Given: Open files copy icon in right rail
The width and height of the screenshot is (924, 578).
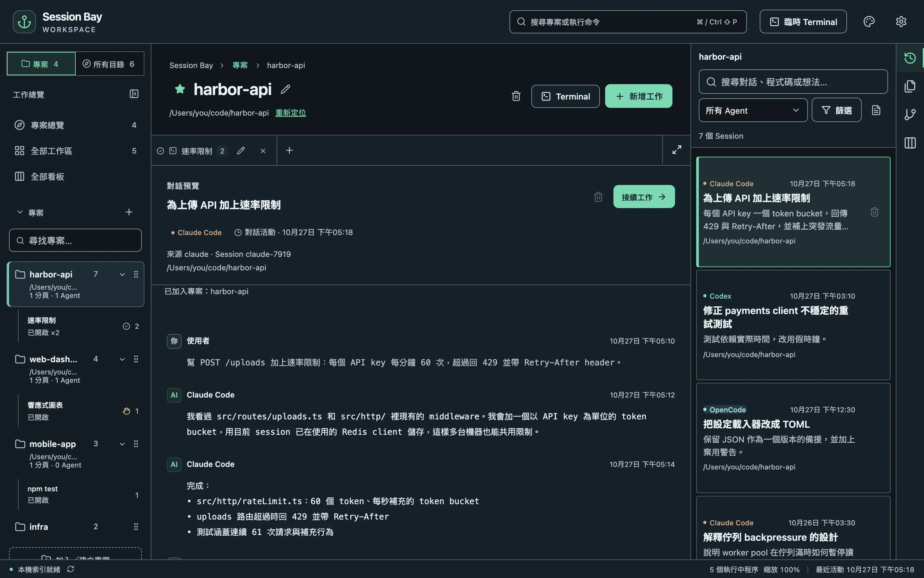Looking at the screenshot, I should [910, 86].
